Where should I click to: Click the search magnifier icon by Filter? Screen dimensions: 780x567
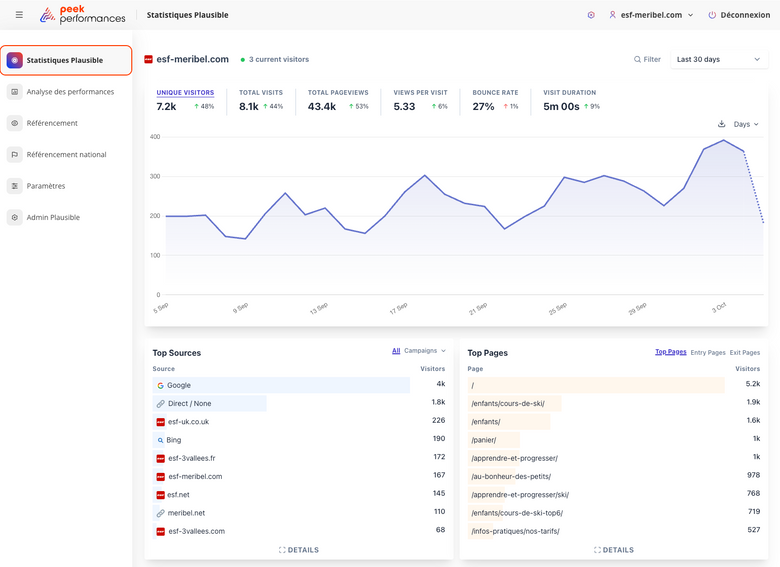tap(637, 59)
